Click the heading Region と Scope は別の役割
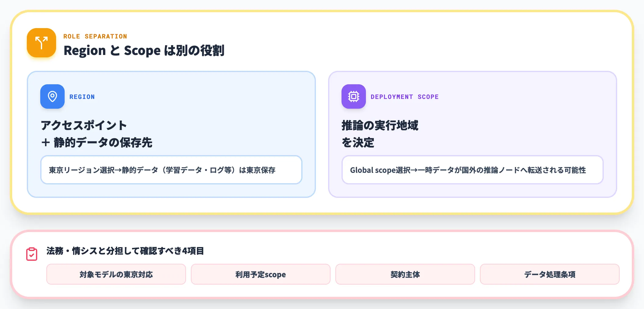 pyautogui.click(x=144, y=50)
